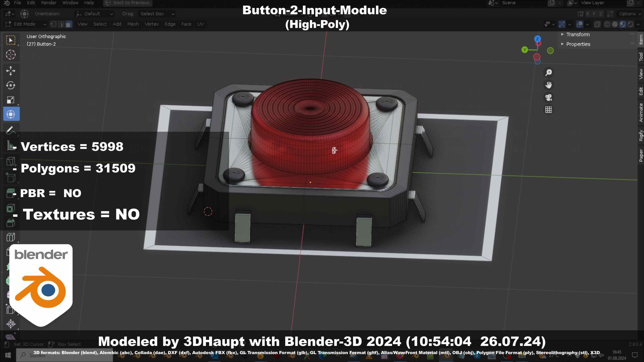Select the Scale tool
This screenshot has width=644, height=362.
click(x=11, y=100)
